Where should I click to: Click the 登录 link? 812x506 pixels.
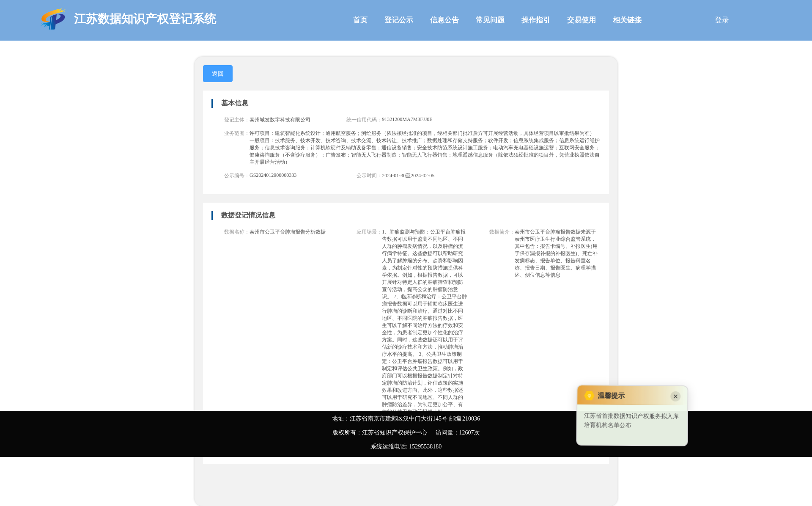click(x=722, y=20)
